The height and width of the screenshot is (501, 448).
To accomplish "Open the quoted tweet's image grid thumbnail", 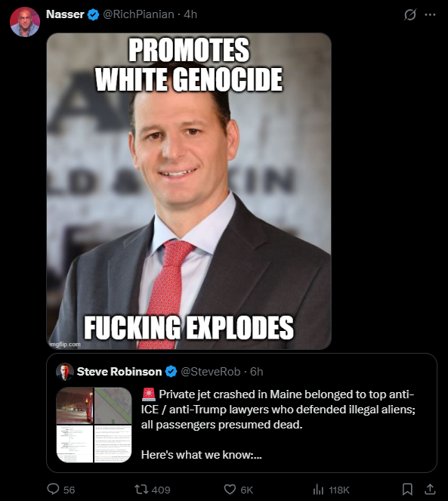I will [x=94, y=425].
